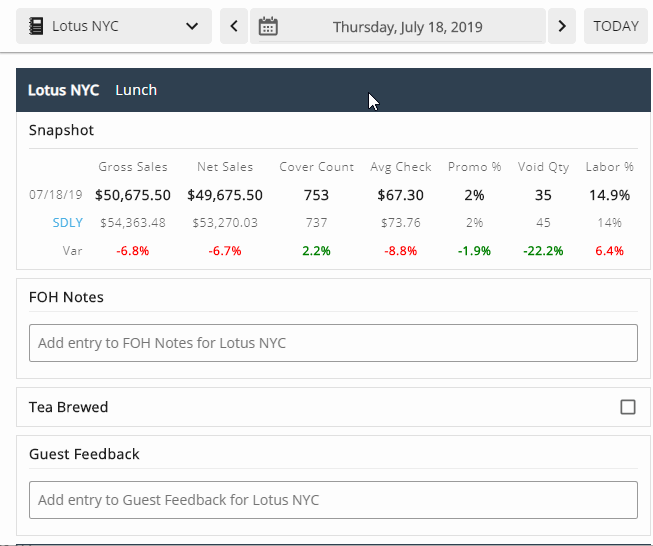Select Lotus NYC in the dark header
Viewport: 653px width, 546px height.
point(63,90)
